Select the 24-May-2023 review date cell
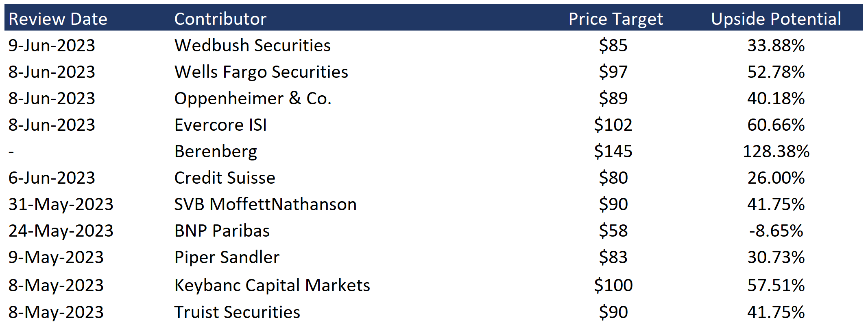 [61, 231]
